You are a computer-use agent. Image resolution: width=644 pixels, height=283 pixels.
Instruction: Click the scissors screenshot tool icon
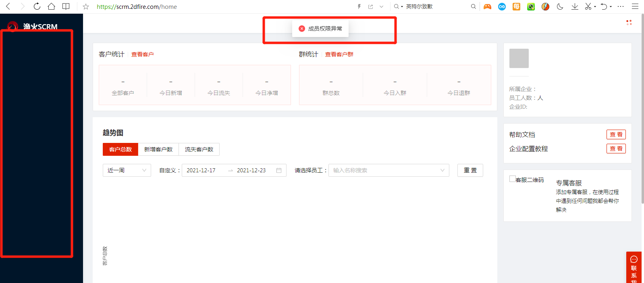pyautogui.click(x=588, y=6)
